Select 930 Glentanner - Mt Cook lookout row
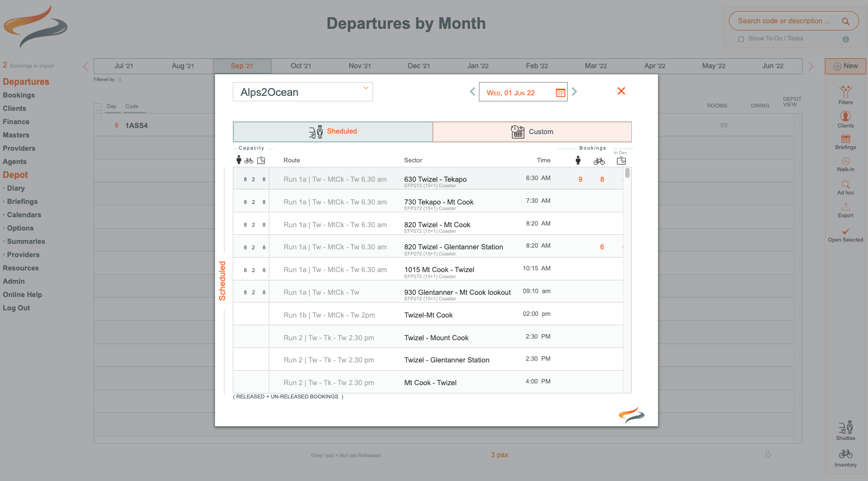Viewport: 868px width, 481px height. [428, 291]
